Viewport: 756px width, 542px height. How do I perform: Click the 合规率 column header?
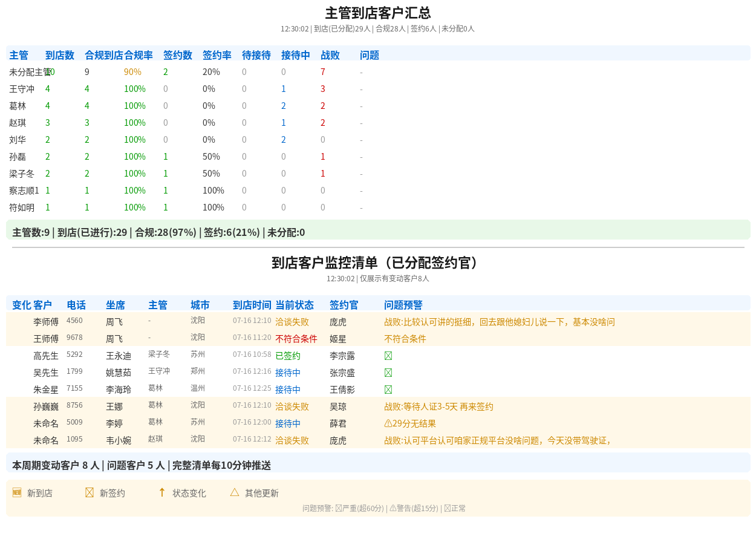coord(138,55)
